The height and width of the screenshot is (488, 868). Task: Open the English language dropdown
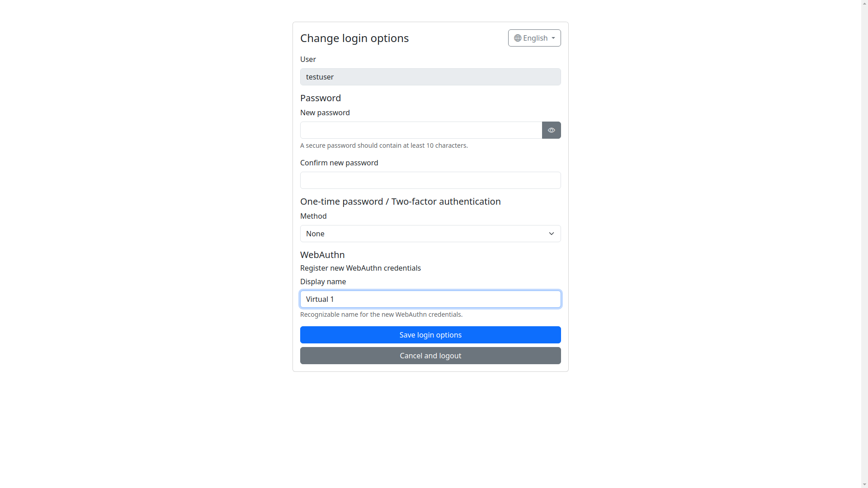click(x=534, y=38)
